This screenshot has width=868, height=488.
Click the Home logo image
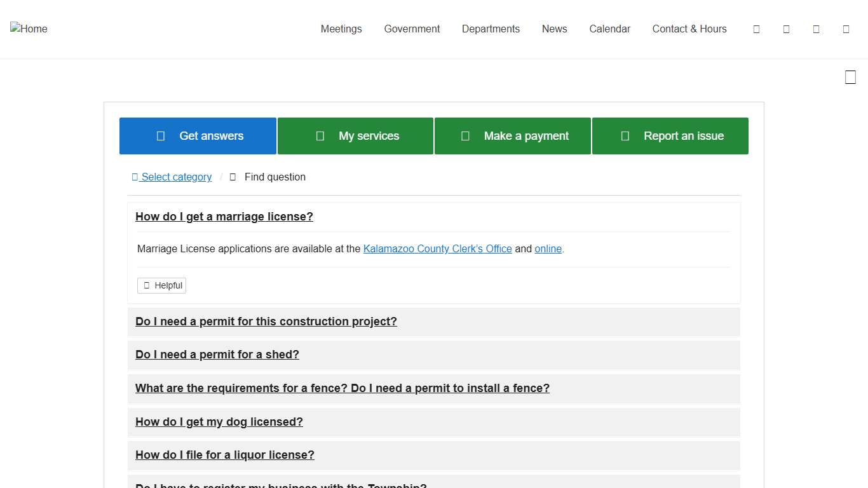(29, 29)
